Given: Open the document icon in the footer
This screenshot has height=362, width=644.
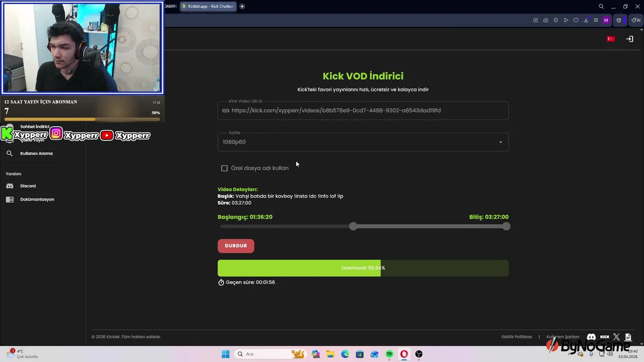Looking at the screenshot, I should pyautogui.click(x=628, y=337).
